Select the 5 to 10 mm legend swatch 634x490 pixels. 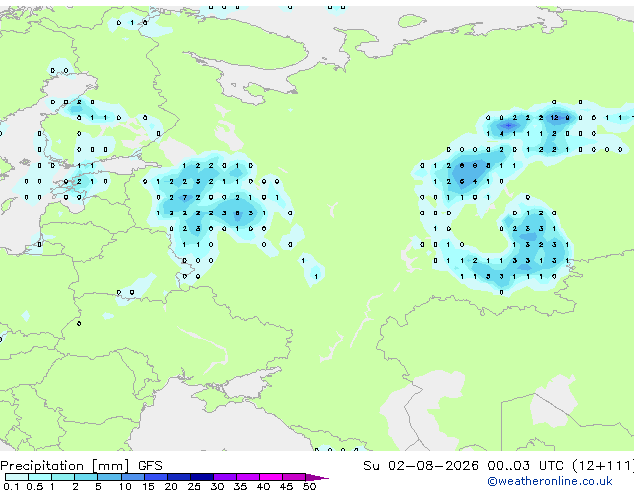pos(109,477)
